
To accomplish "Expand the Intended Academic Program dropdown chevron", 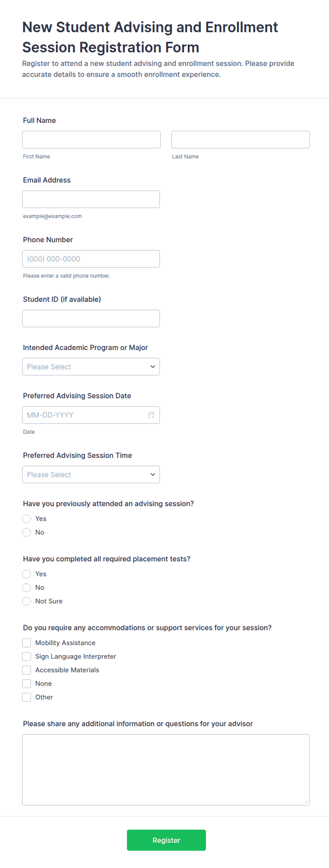I will tap(153, 367).
